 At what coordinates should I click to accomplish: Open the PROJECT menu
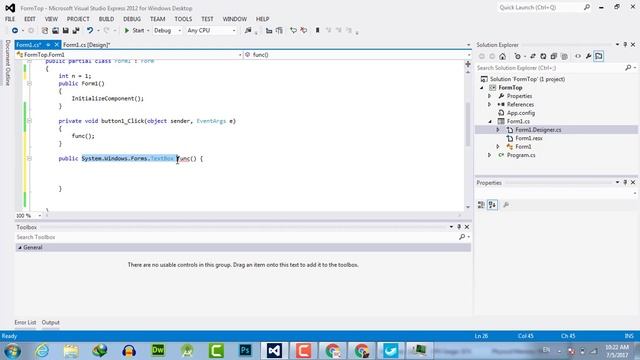tap(78, 19)
